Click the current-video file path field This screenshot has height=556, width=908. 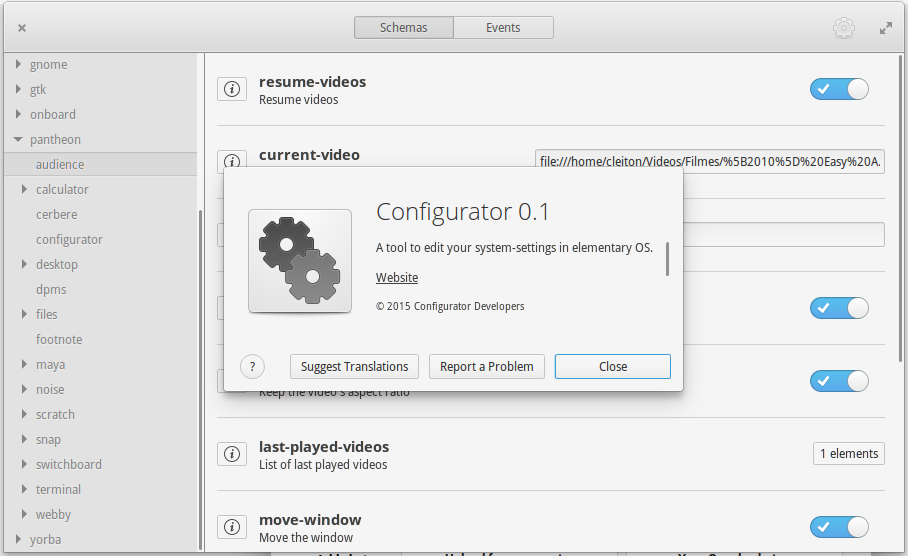pyautogui.click(x=710, y=161)
